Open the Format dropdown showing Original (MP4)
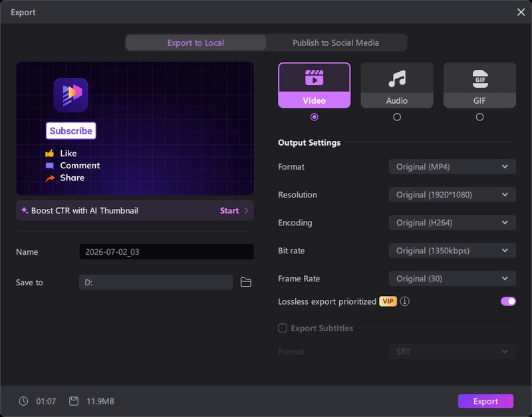The width and height of the screenshot is (532, 417). (x=452, y=166)
